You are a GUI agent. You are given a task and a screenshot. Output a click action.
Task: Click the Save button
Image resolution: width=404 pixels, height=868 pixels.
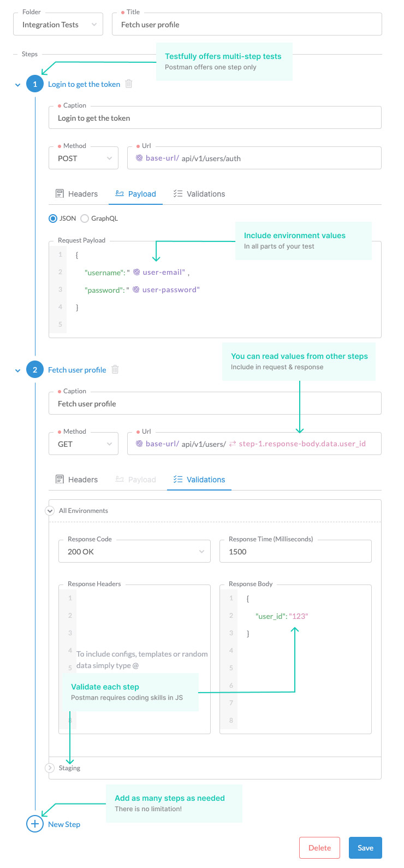click(365, 848)
